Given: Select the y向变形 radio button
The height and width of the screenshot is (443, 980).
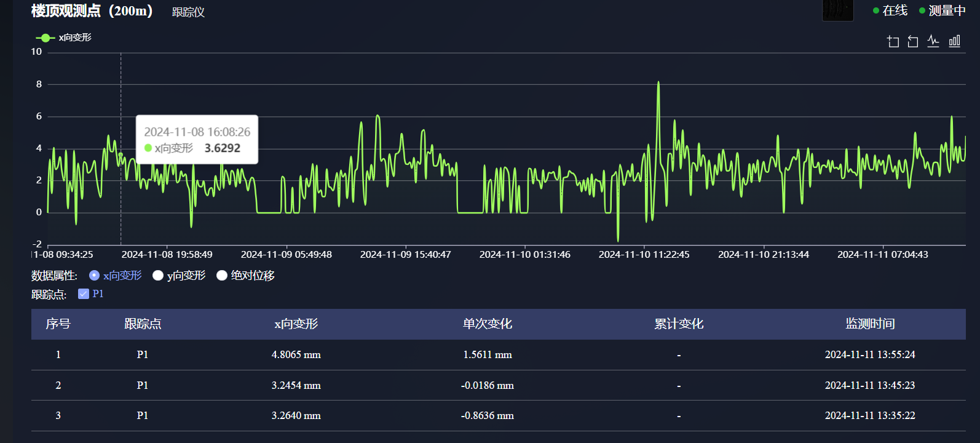Looking at the screenshot, I should (x=158, y=276).
